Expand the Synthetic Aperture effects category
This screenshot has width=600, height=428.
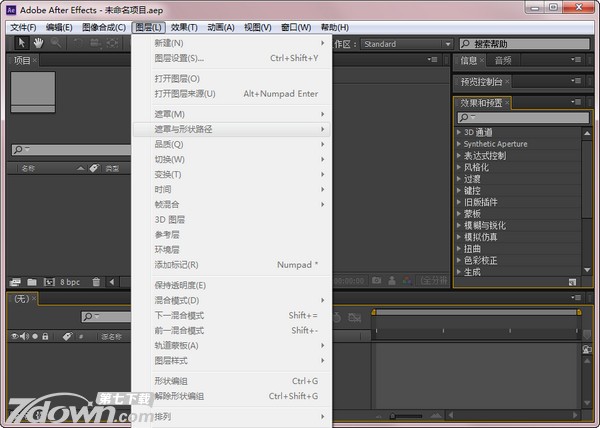click(458, 144)
